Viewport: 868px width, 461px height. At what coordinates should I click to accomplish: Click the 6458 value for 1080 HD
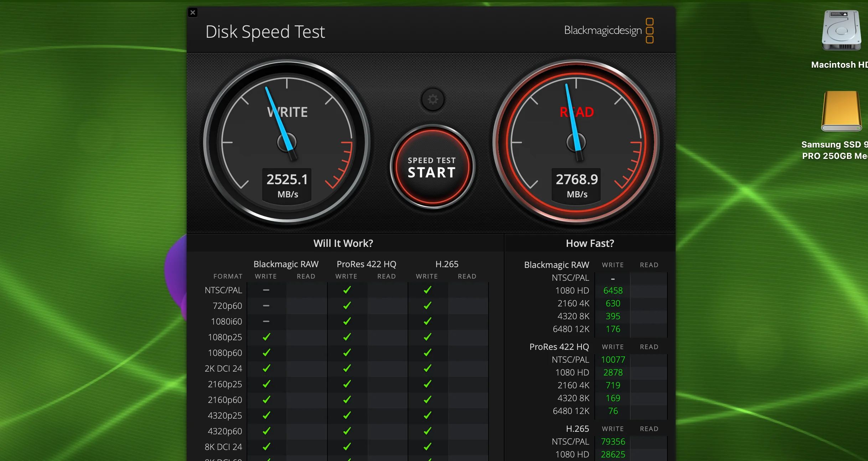tap(613, 291)
